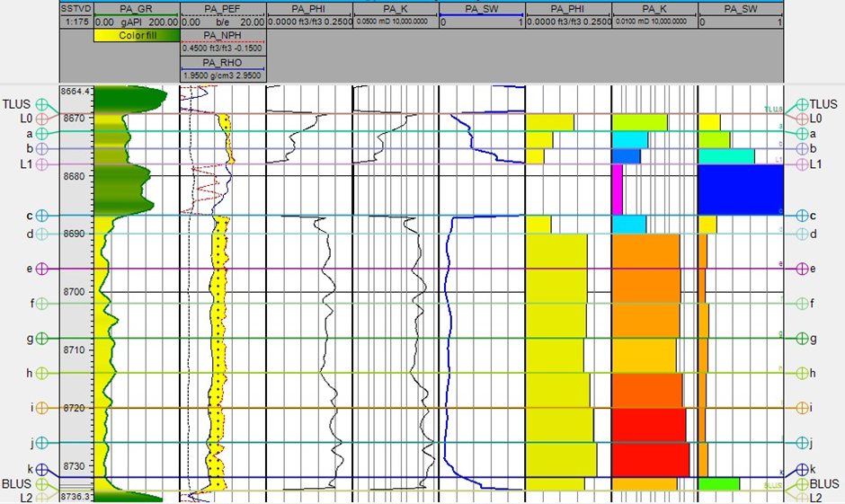Select the L1 marker icon on right edge
The height and width of the screenshot is (504, 845).
pyautogui.click(x=801, y=164)
